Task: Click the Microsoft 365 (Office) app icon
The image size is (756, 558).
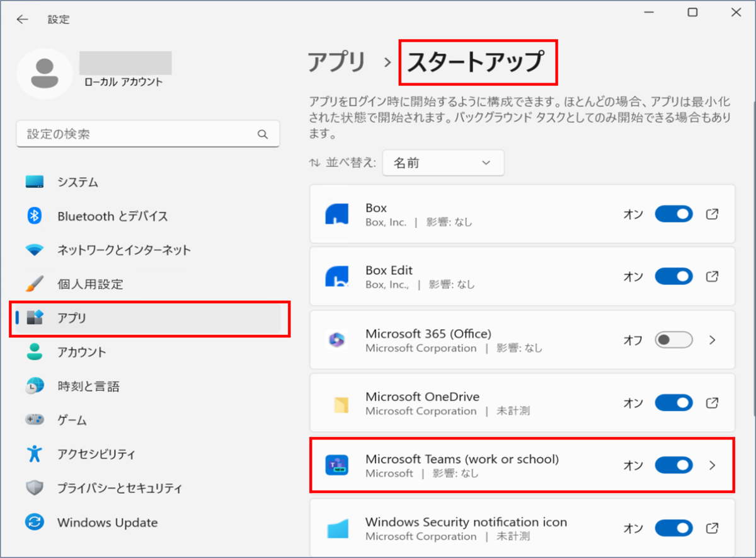Action: pyautogui.click(x=336, y=340)
